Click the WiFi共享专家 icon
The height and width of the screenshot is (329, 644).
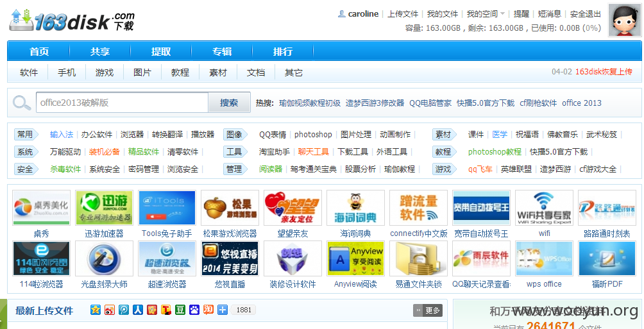[x=544, y=207]
